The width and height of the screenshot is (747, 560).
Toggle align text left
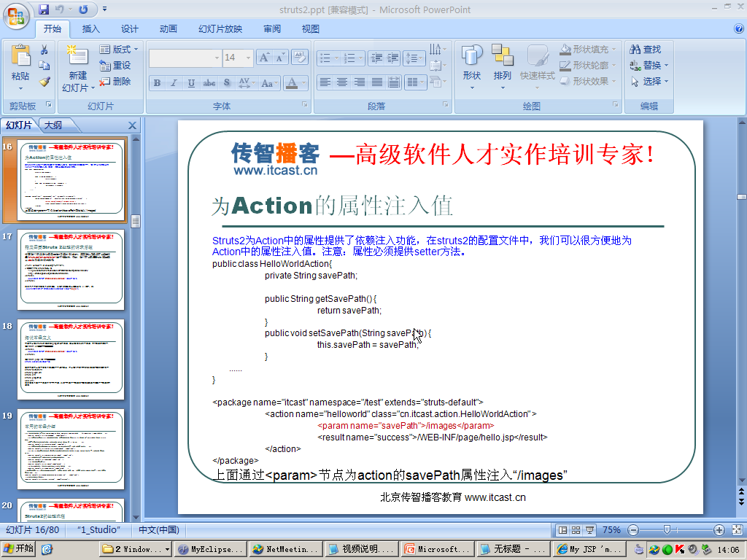tap(325, 83)
